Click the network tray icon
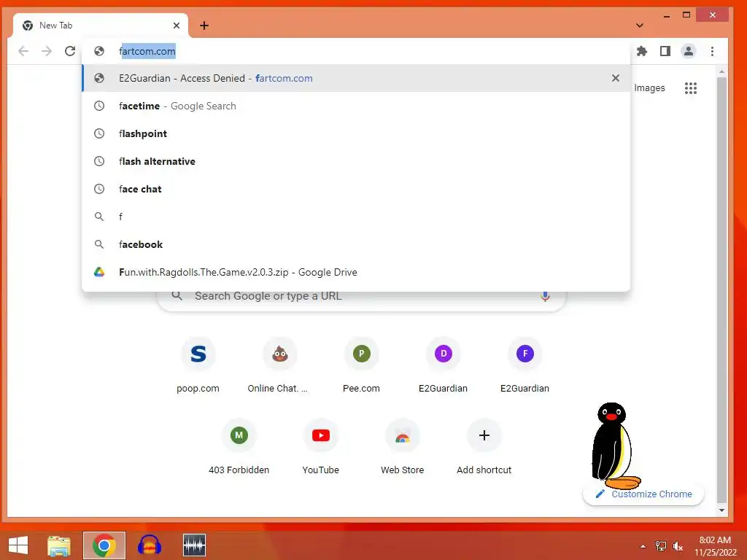747x560 pixels. coord(661,546)
